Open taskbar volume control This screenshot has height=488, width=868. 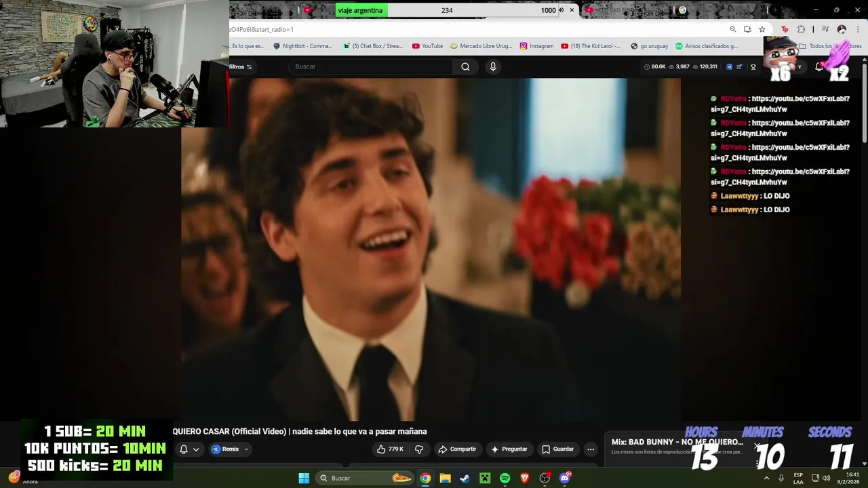coord(826,478)
